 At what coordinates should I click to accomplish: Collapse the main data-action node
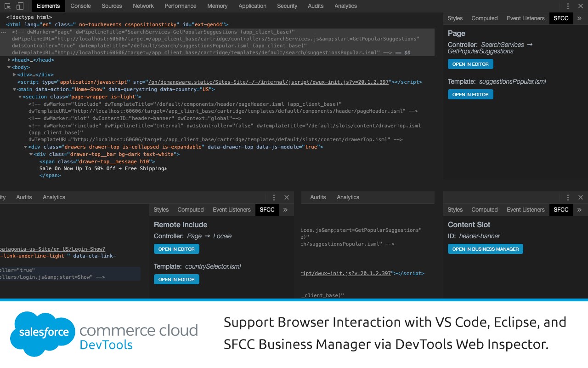[x=15, y=89]
